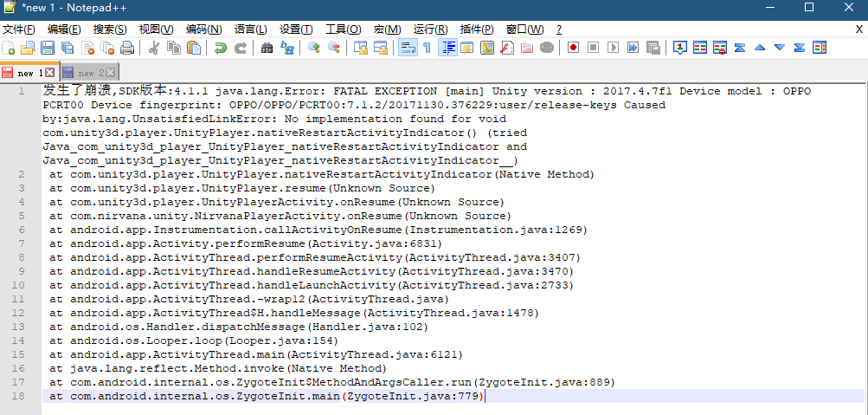Click the Stop recording macro button
The height and width of the screenshot is (415, 868).
pos(593,49)
